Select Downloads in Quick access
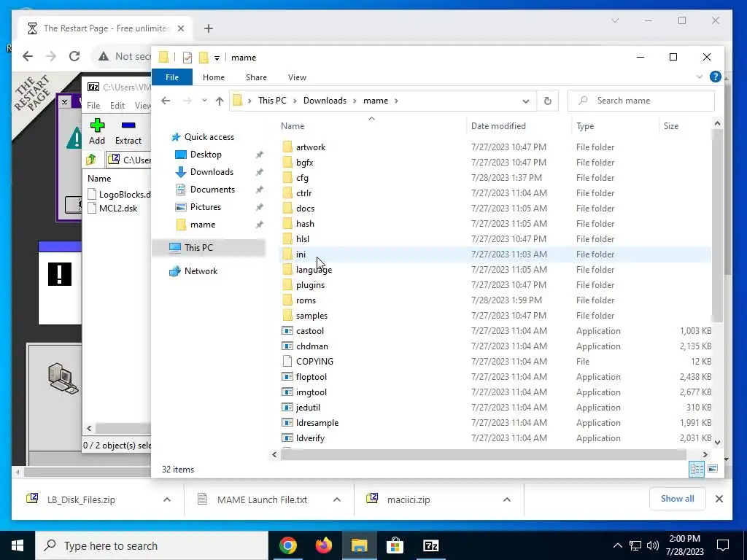Screen dimensions: 747x560 click(x=212, y=172)
